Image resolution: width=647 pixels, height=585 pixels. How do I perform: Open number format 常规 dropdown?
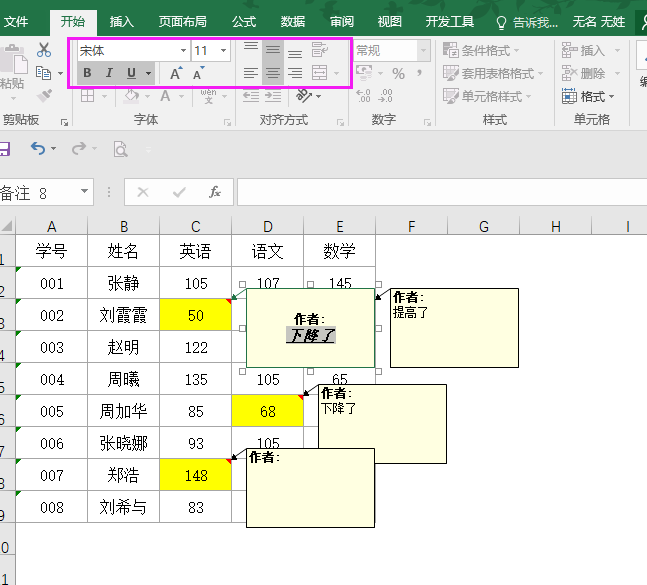423,51
